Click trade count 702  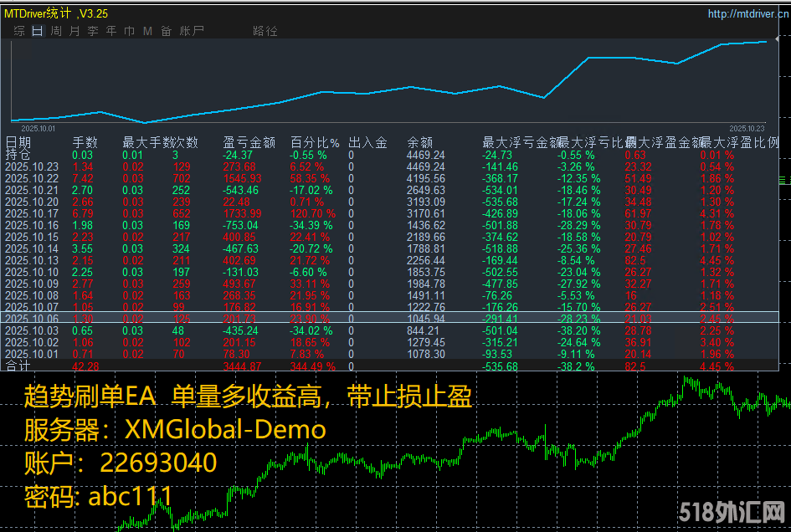point(182,178)
